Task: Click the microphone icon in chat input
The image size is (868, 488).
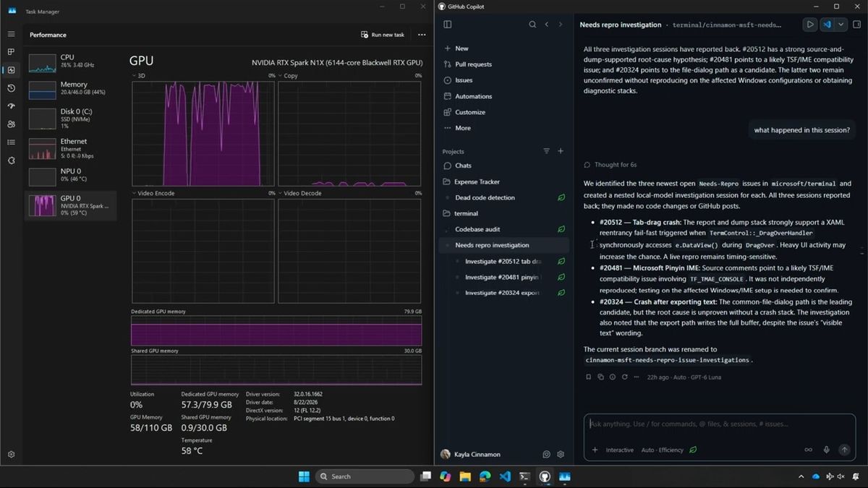Action: tap(826, 450)
